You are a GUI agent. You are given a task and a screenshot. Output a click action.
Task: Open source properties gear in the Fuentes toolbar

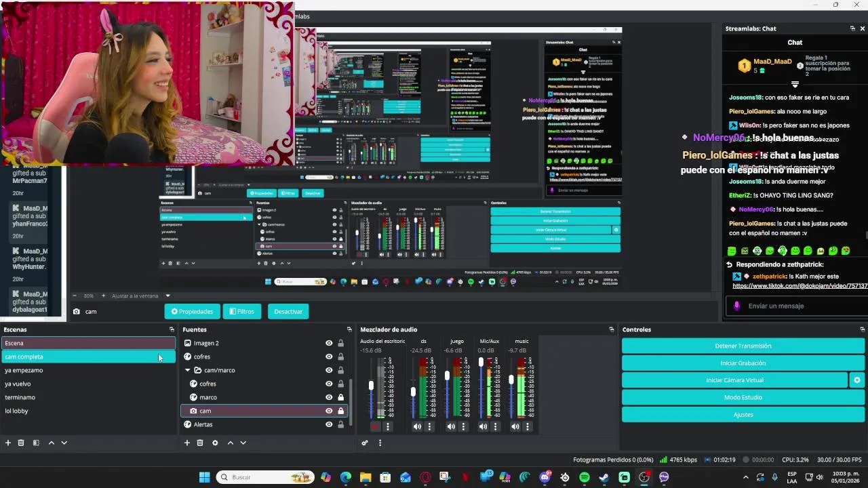(215, 443)
